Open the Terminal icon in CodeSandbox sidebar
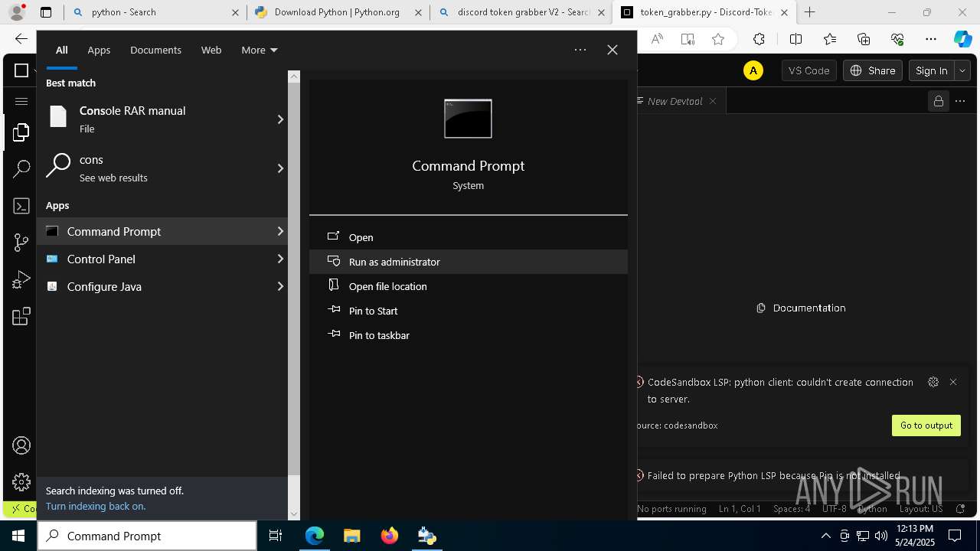 pos(21,206)
